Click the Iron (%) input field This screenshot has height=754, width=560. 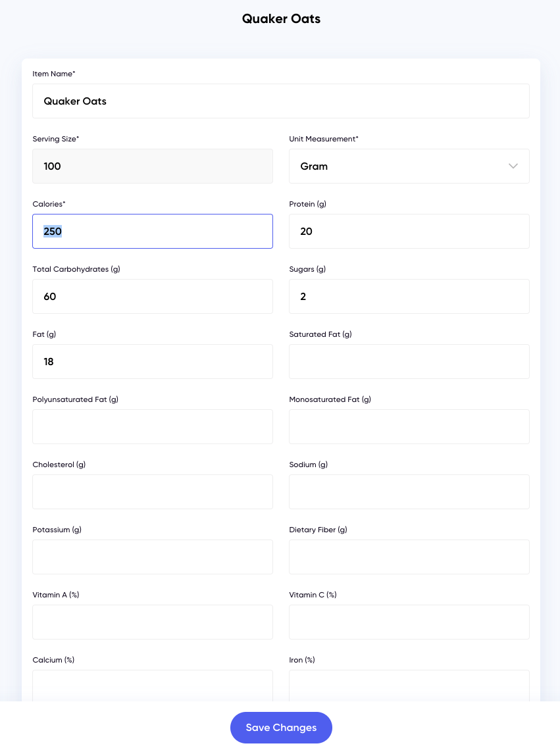(x=409, y=686)
